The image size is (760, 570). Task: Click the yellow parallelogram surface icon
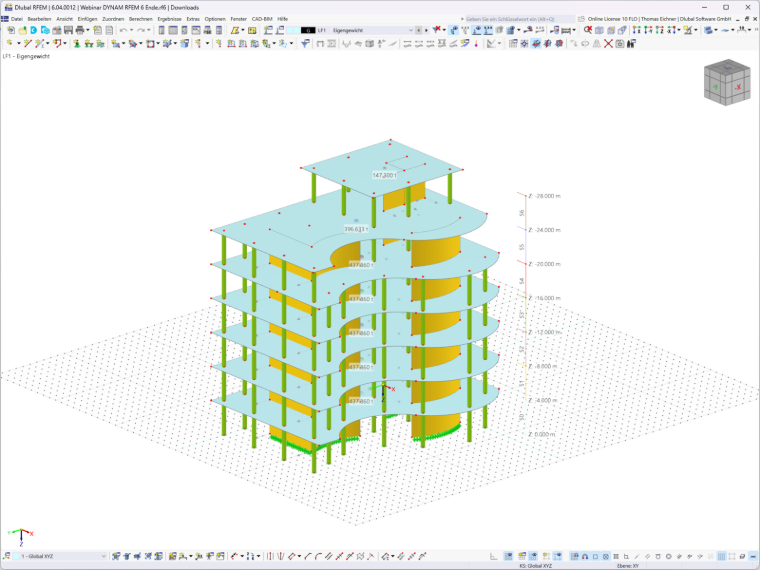(x=235, y=30)
